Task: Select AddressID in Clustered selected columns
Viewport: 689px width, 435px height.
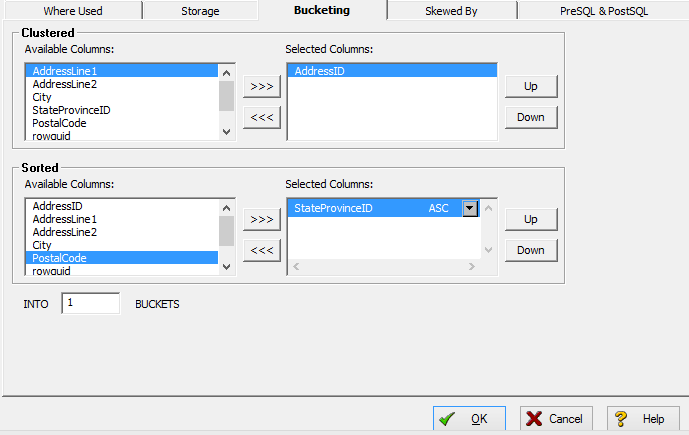Action: click(392, 71)
